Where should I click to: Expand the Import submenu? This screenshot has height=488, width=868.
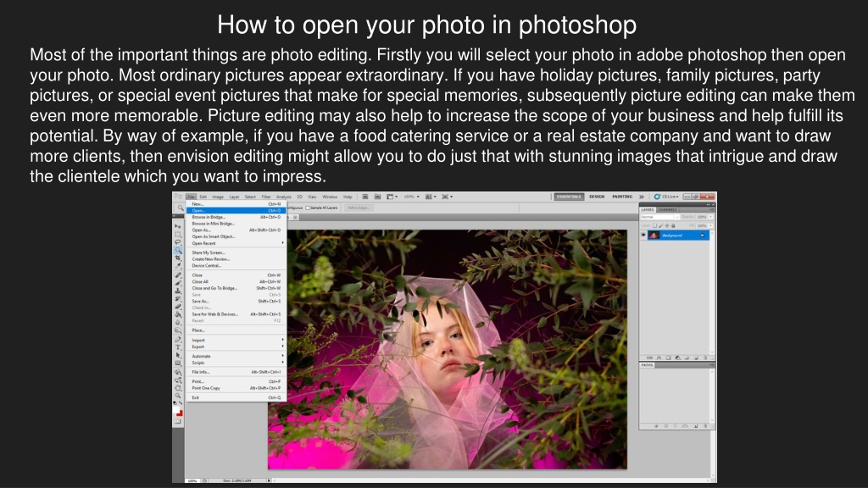point(236,340)
